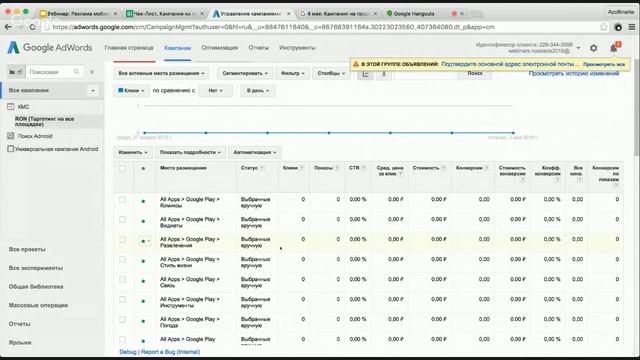Tick the select-all checkbox in the table header

pos(122,168)
